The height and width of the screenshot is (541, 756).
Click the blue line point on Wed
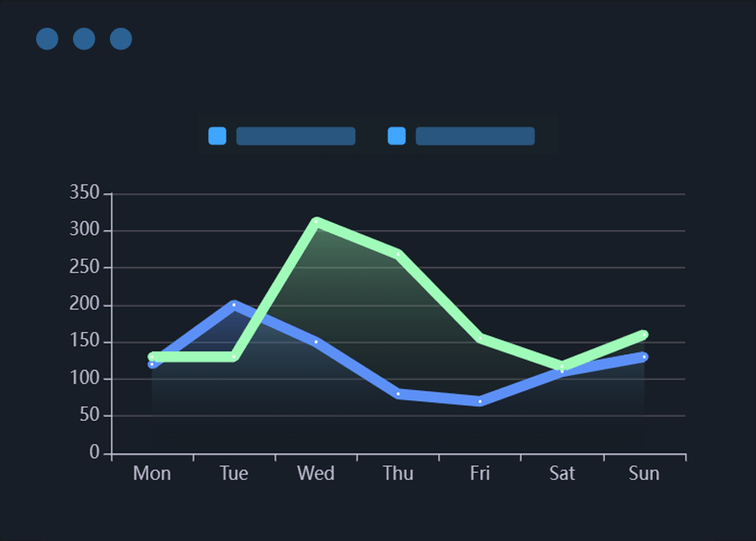[x=316, y=341]
